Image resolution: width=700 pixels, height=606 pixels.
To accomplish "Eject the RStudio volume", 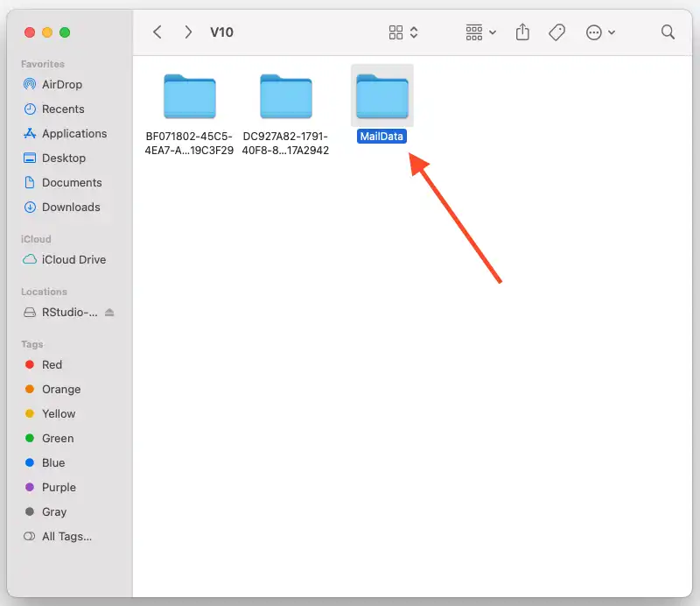I will [x=109, y=313].
